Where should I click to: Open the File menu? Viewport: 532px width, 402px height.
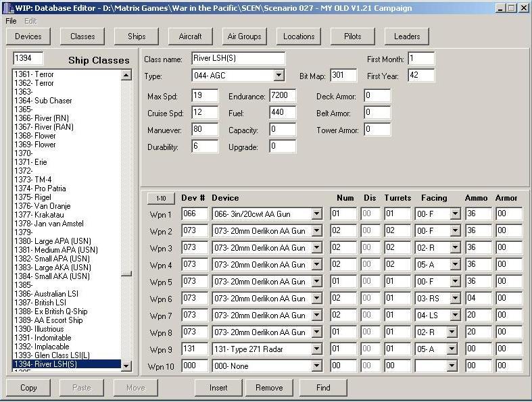(11, 21)
